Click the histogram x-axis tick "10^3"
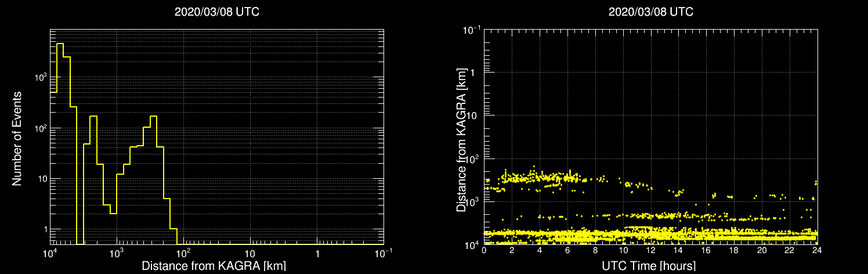The height and width of the screenshot is (274, 868). pyautogui.click(x=117, y=253)
